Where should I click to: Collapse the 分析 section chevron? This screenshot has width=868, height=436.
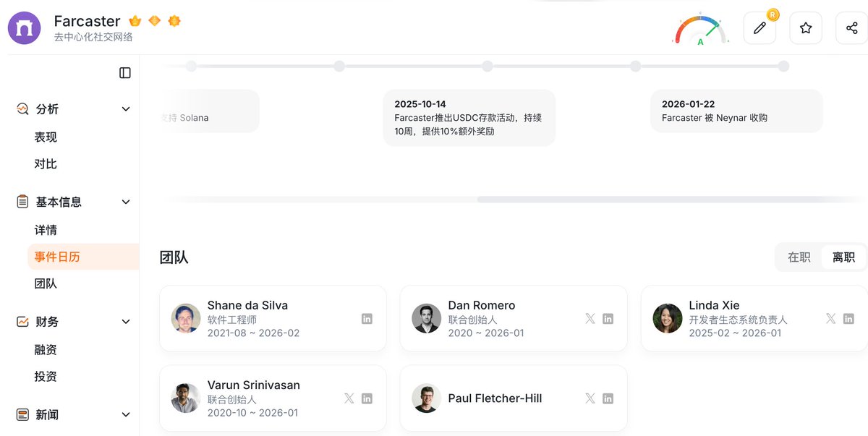click(126, 109)
